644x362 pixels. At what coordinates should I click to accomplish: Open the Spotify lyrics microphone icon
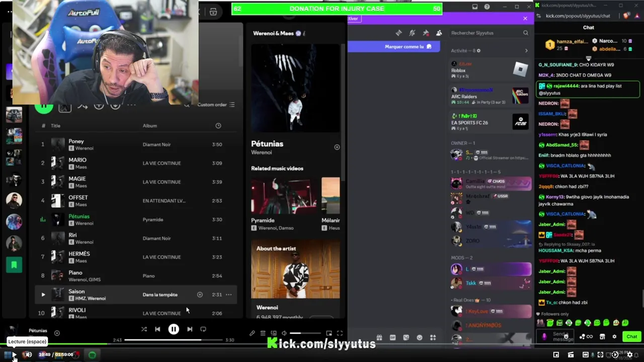[x=252, y=333]
